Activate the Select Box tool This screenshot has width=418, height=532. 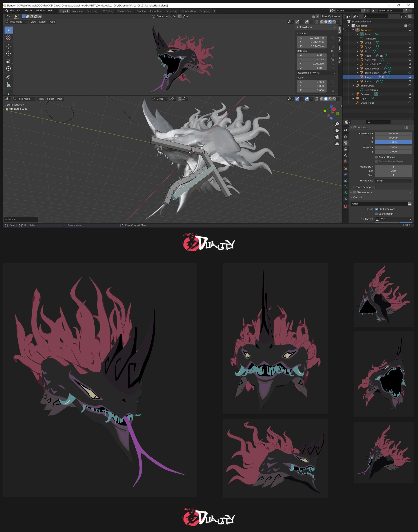point(9,30)
